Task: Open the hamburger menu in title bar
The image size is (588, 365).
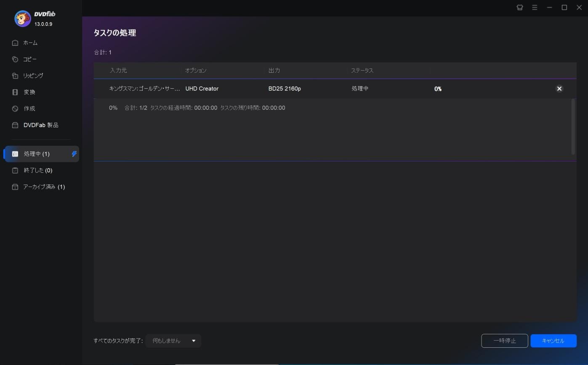Action: pyautogui.click(x=535, y=8)
